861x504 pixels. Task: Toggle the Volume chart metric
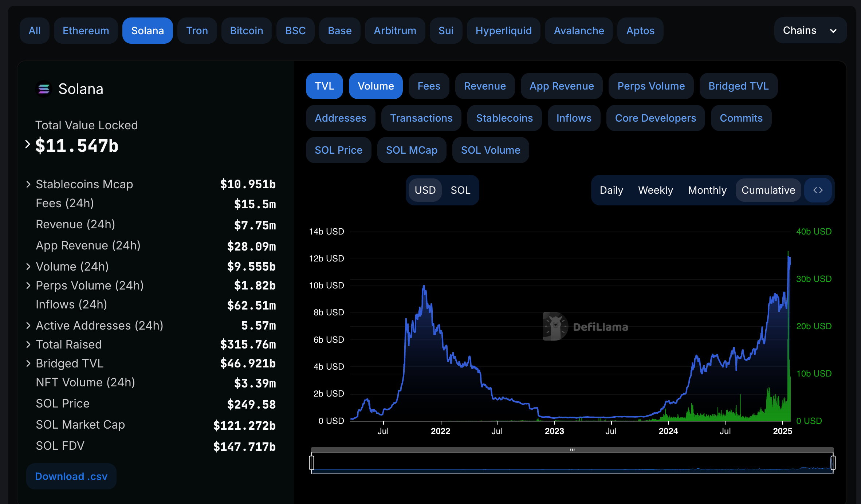pos(376,86)
